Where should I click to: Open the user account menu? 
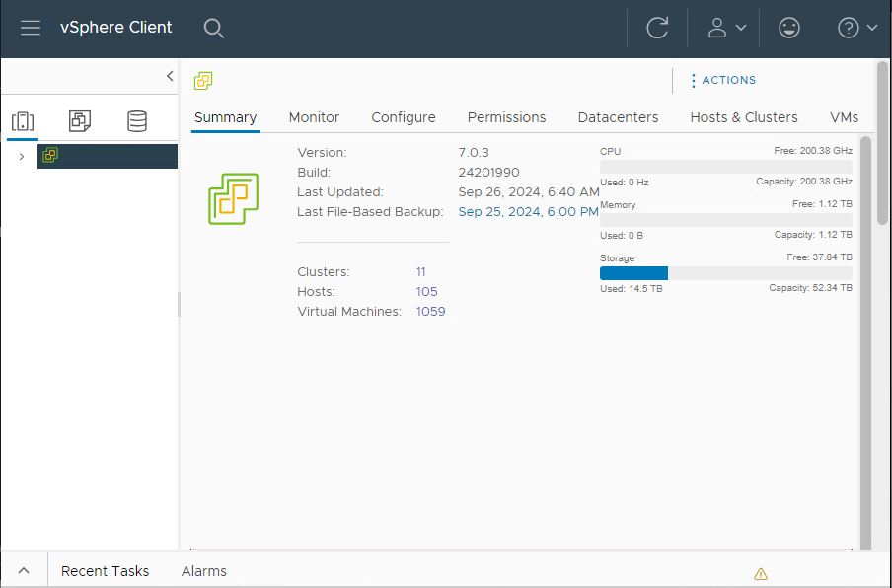coord(726,28)
